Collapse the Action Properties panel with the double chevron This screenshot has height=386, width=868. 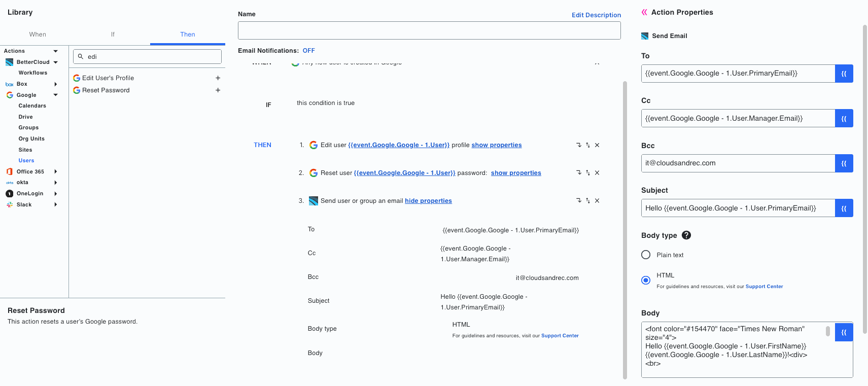pos(644,12)
